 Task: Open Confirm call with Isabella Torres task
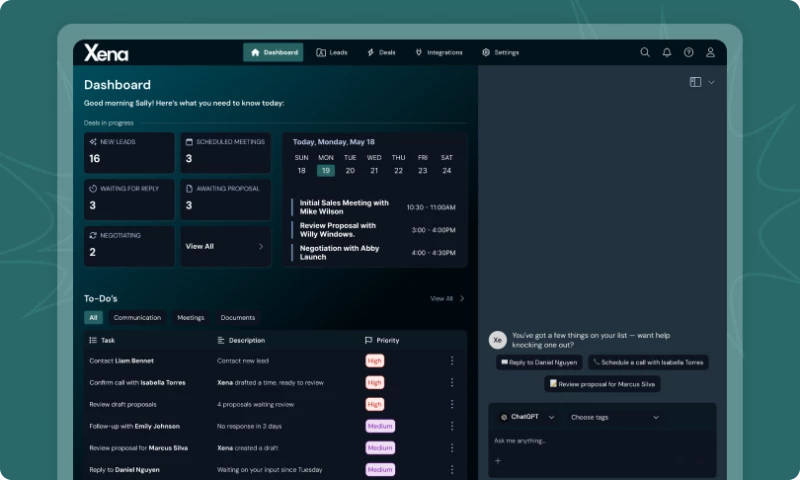tap(276, 383)
